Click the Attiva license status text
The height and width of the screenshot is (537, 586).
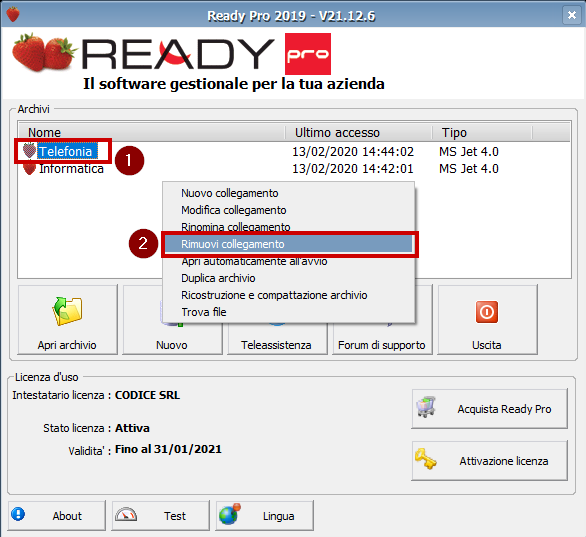click(x=132, y=428)
